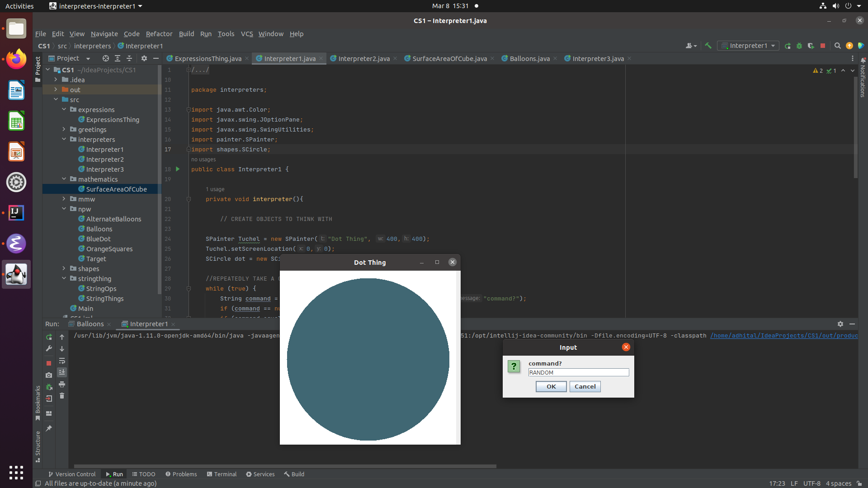868x488 pixels.
Task: Open Search Everywhere magnifier icon
Action: (837, 46)
